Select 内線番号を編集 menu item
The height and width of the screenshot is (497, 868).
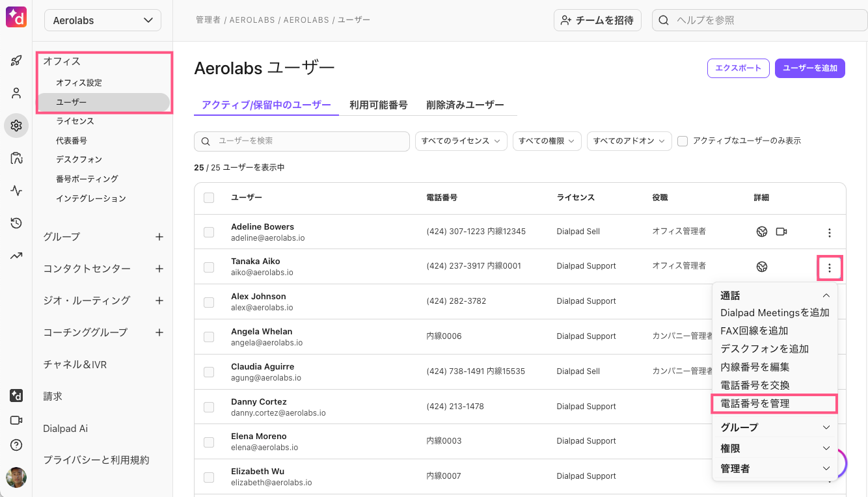click(x=755, y=367)
